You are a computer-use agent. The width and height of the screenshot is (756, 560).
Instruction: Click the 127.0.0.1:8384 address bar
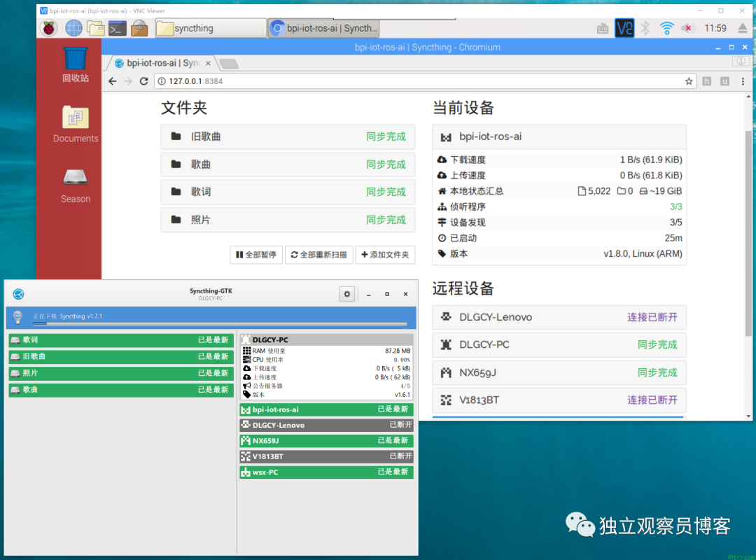(424, 81)
